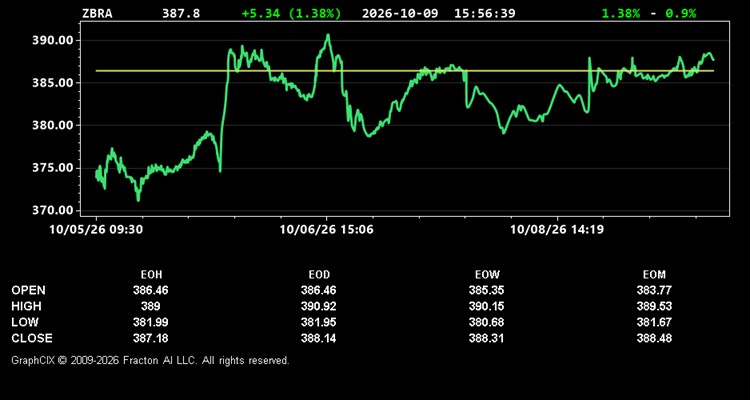750x400 pixels.
Task: Select the EOW open value 385.35
Action: pos(486,290)
